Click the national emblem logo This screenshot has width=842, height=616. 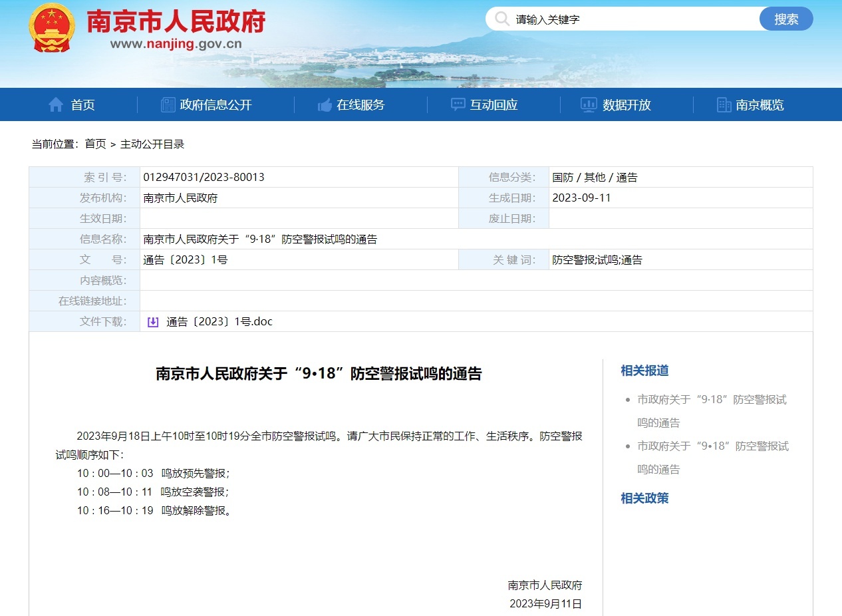[53, 28]
